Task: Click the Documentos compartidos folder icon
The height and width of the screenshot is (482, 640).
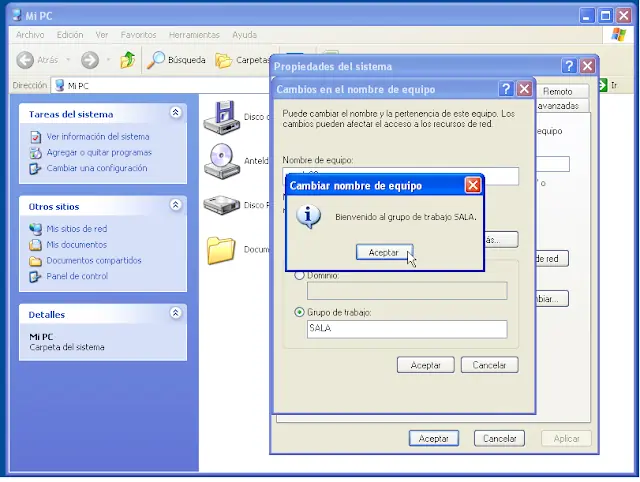Action: [x=36, y=261]
